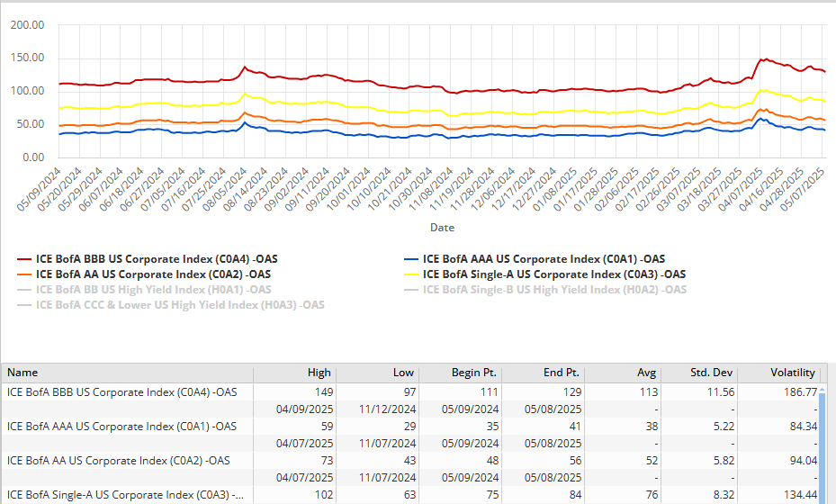This screenshot has height=504, width=836.
Task: Sort table by Avg column header
Action: [x=623, y=373]
